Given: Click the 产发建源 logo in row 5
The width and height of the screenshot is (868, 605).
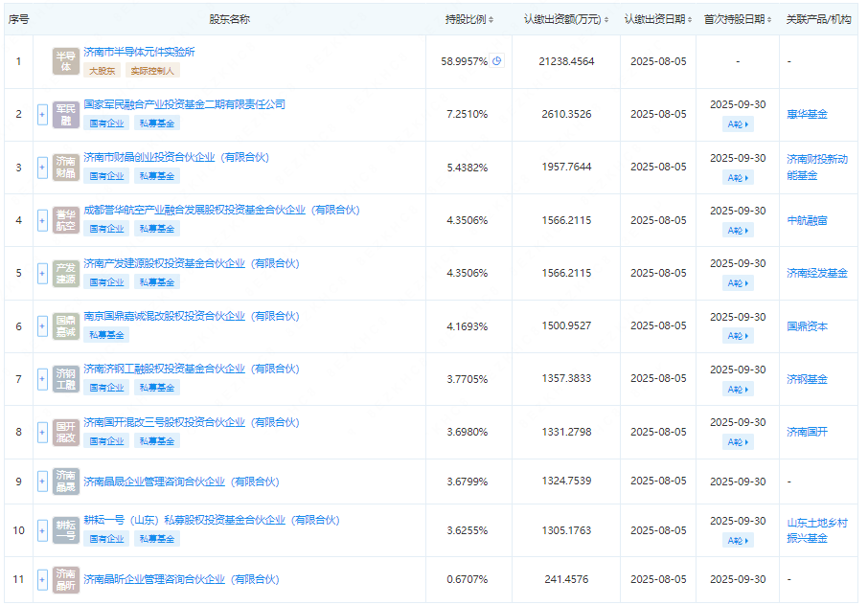Looking at the screenshot, I should 66,273.
